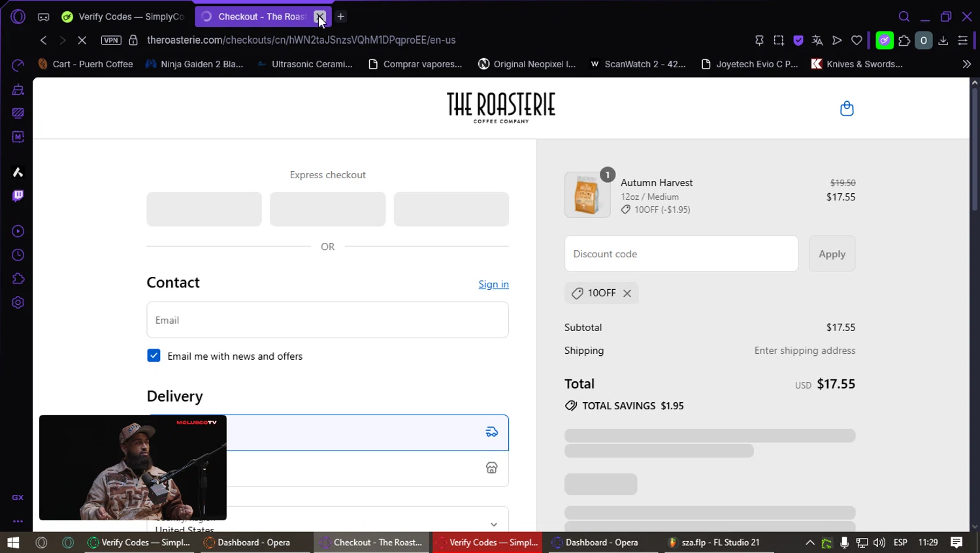Click The Roasterie Coffee Company logo
980x553 pixels.
pyautogui.click(x=501, y=108)
